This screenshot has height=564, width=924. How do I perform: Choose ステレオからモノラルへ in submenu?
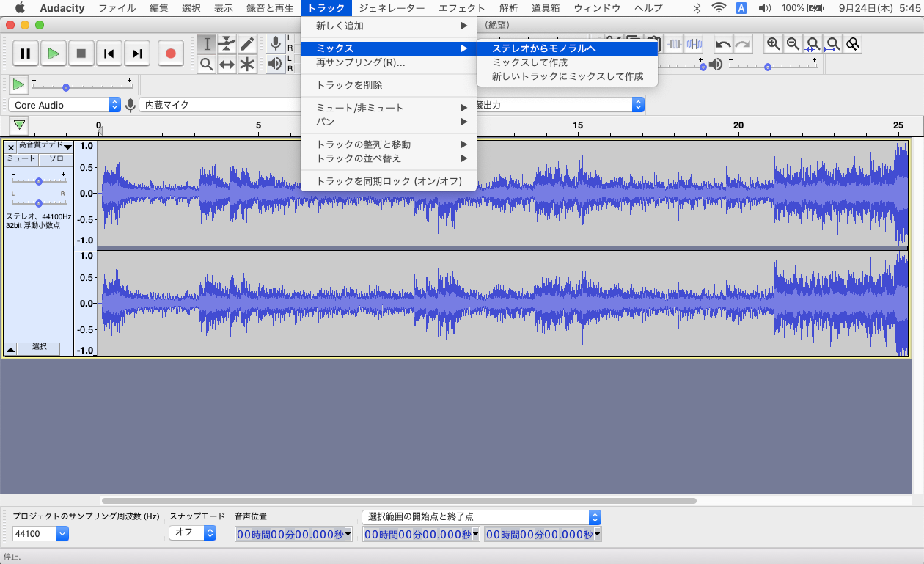coord(566,48)
